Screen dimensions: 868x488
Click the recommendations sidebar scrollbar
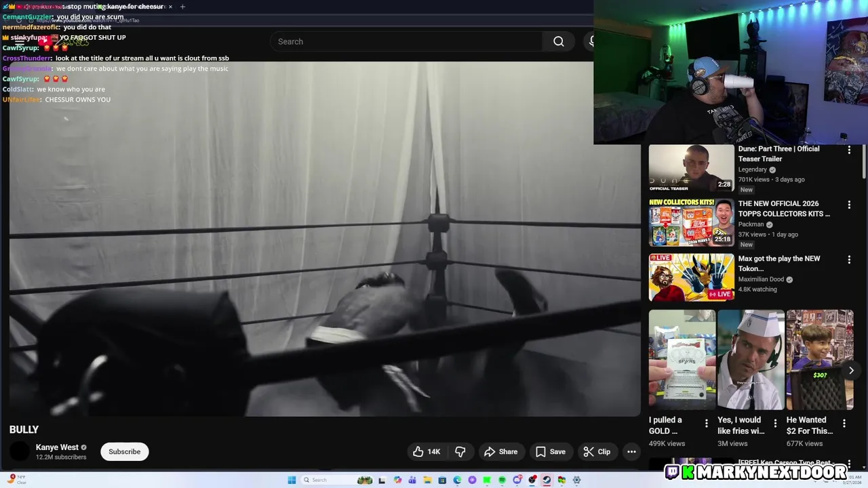[x=864, y=161]
